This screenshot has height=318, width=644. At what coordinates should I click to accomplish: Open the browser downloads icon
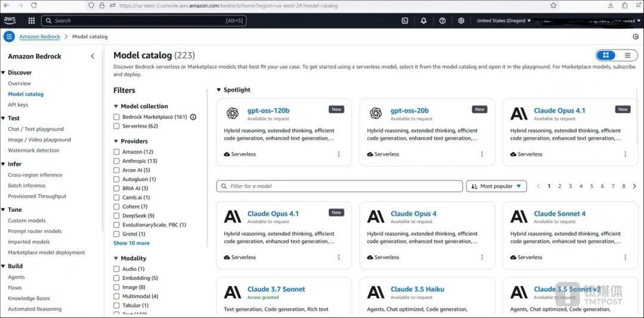pyautogui.click(x=611, y=5)
